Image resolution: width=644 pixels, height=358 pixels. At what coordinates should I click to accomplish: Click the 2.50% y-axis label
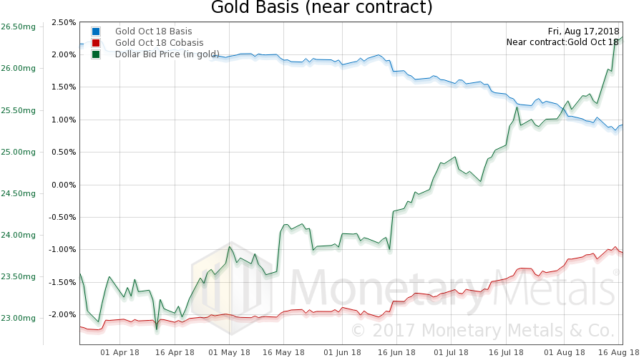point(64,22)
